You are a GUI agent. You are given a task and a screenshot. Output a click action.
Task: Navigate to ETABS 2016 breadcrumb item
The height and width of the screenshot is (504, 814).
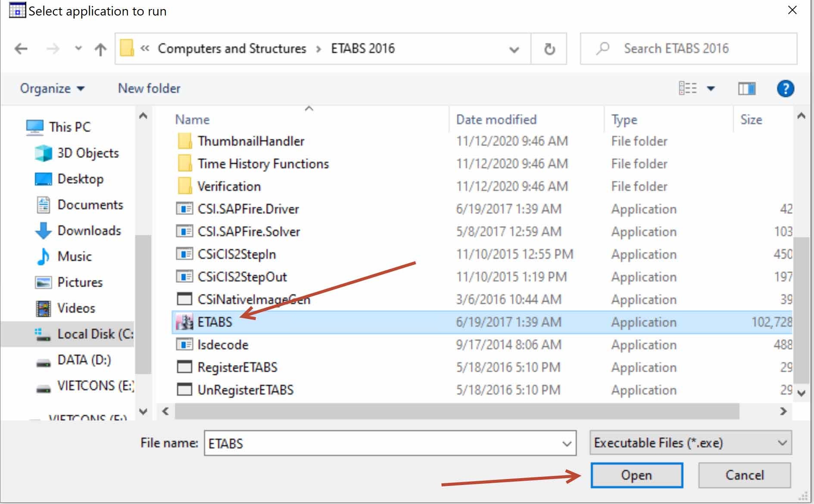363,48
